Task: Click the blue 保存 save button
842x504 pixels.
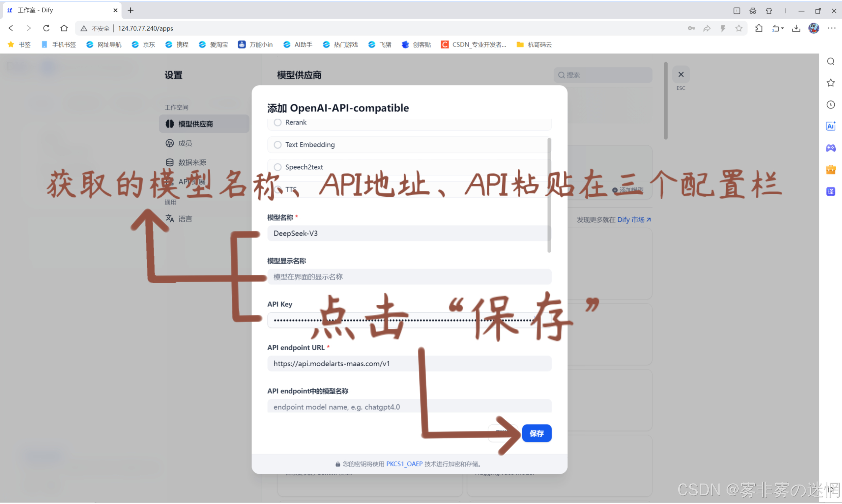Action: pyautogui.click(x=536, y=434)
